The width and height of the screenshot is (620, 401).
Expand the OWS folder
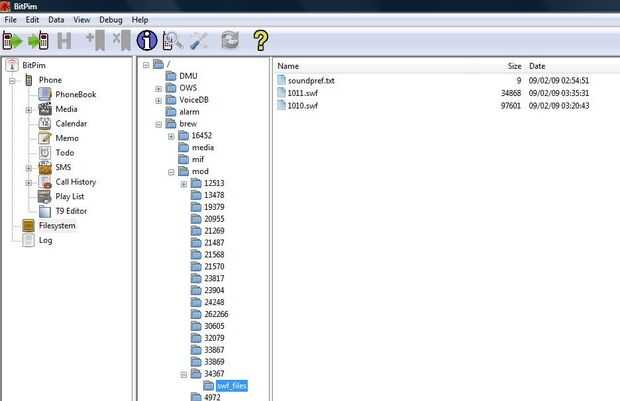(159, 89)
